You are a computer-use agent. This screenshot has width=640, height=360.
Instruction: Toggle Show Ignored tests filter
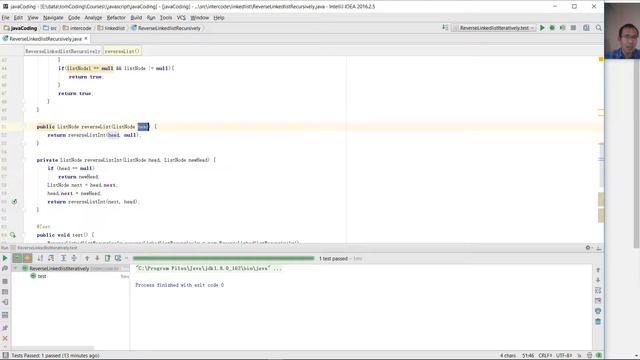(27, 258)
